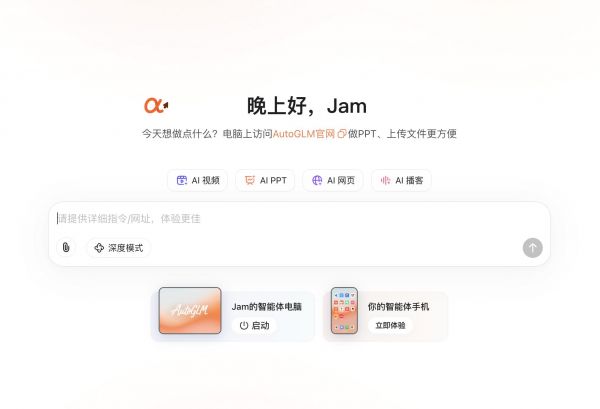Click the copy icon beside AutoGLM官网
The height and width of the screenshot is (409, 600).
pyautogui.click(x=341, y=134)
